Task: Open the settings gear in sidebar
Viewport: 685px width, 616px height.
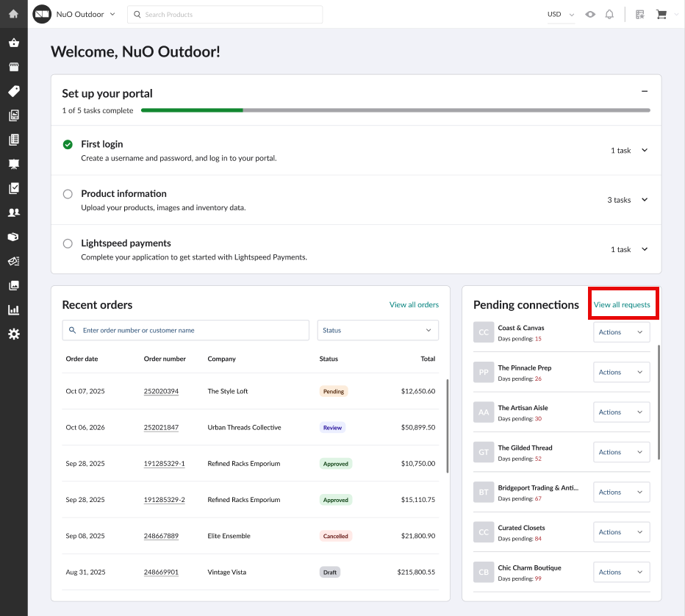Action: (13, 334)
